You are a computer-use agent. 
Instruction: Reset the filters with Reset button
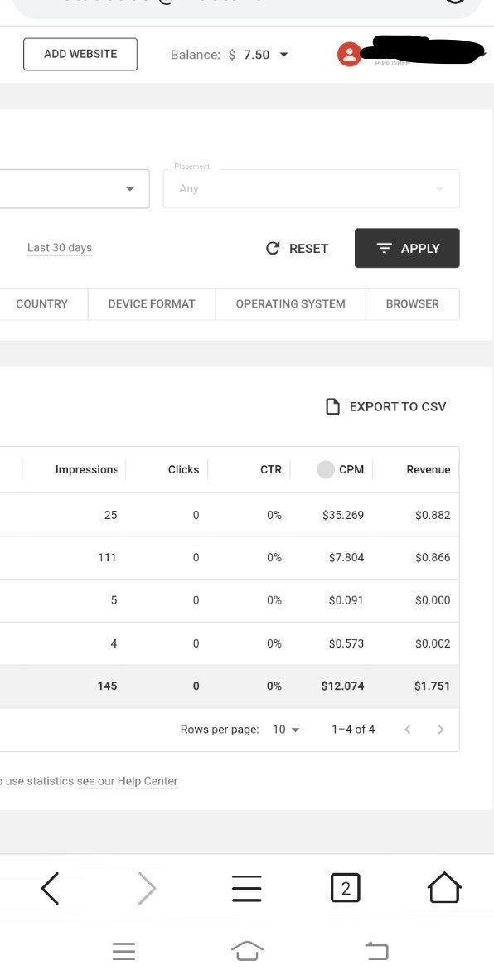(x=298, y=248)
